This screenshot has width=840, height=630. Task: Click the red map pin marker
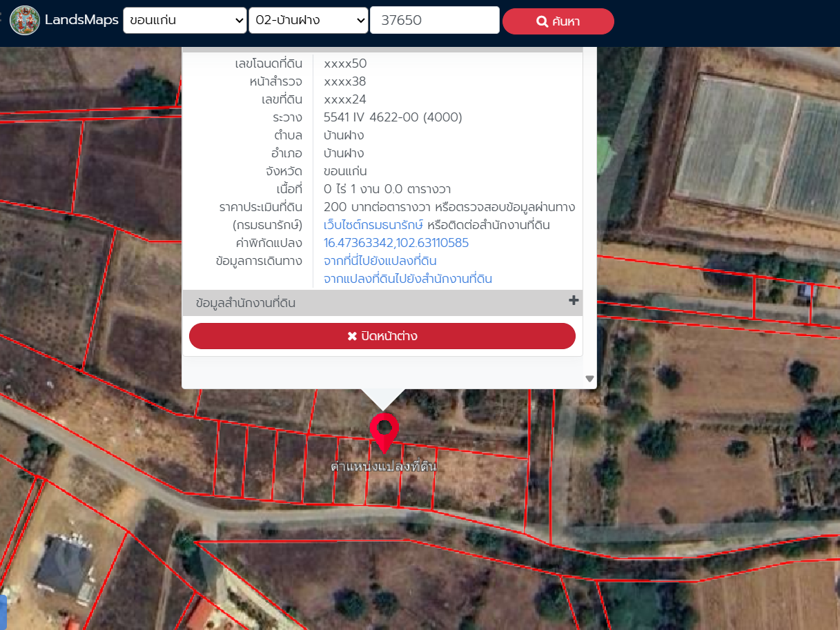[x=384, y=433]
